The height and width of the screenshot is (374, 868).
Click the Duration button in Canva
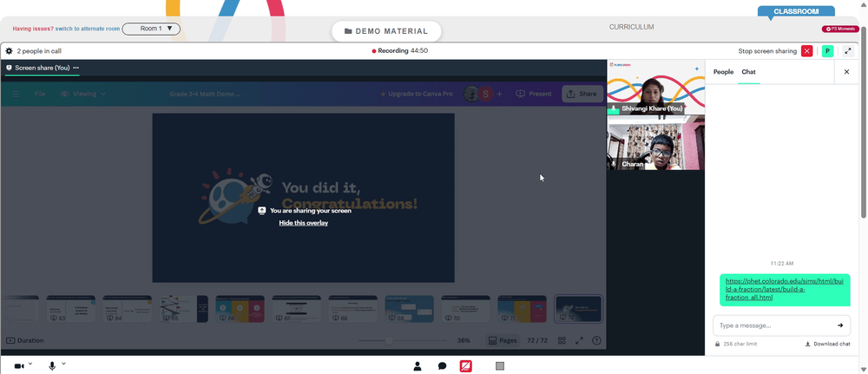(25, 340)
